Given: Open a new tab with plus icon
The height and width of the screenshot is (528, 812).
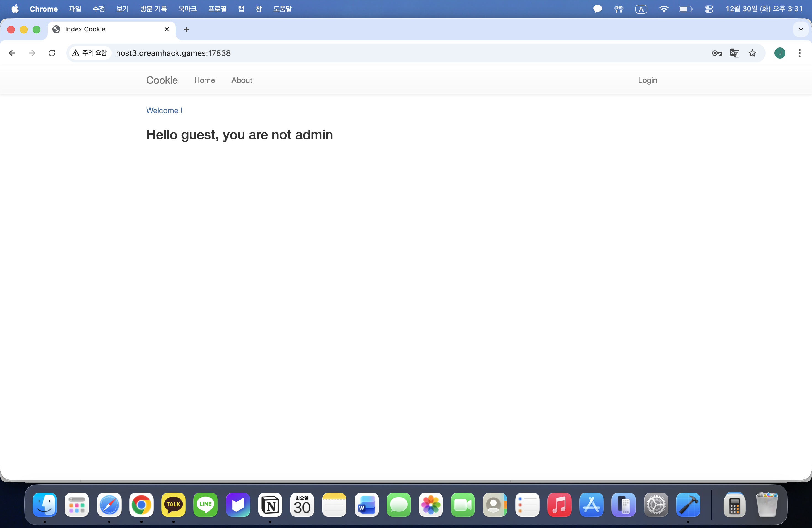Looking at the screenshot, I should tap(187, 29).
